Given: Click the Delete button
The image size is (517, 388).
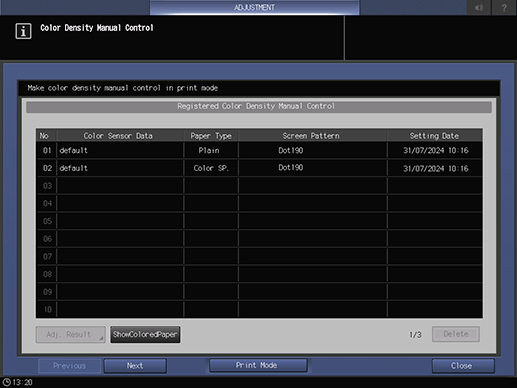Looking at the screenshot, I should tap(456, 334).
